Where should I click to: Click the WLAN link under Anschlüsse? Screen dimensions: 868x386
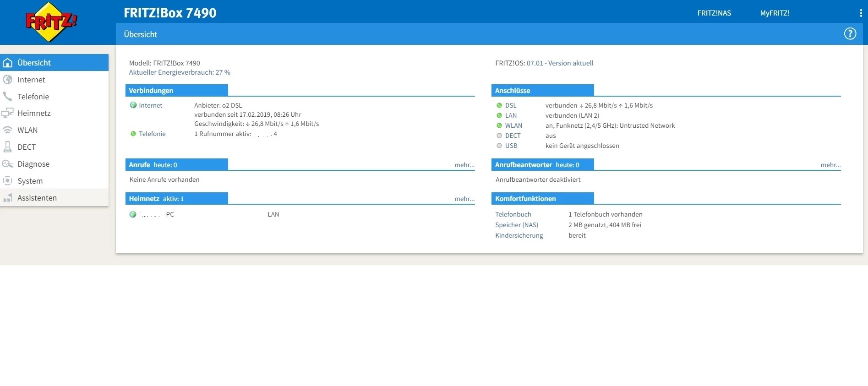coord(513,125)
